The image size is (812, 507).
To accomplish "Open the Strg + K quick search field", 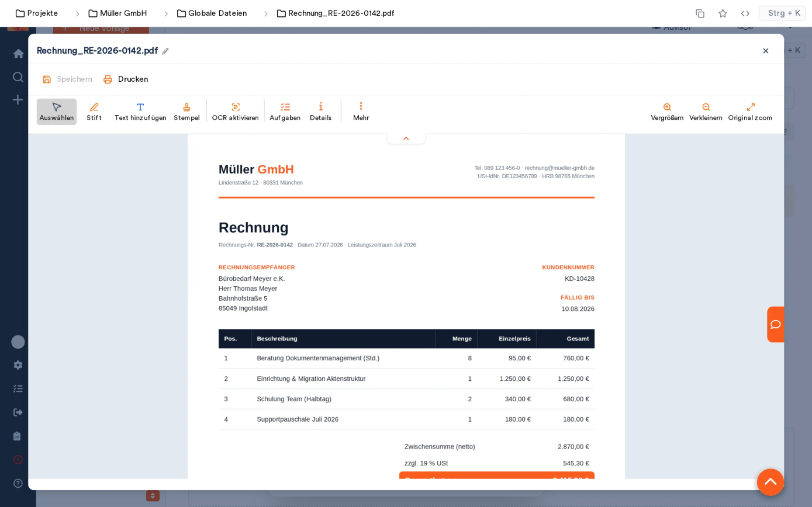I will pos(782,13).
